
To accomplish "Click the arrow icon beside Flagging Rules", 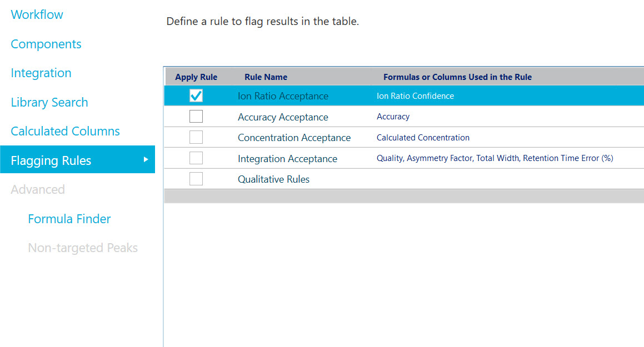I will tap(146, 160).
